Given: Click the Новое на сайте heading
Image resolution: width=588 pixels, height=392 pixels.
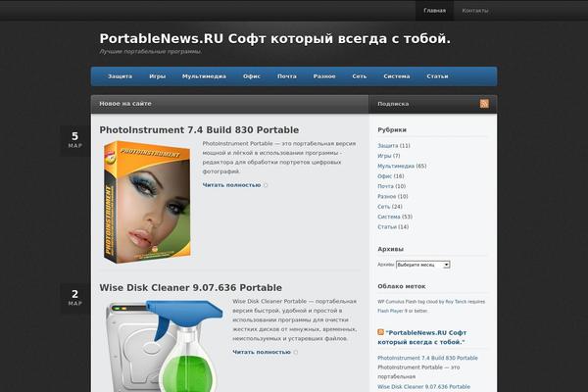Looking at the screenshot, I should point(125,103).
